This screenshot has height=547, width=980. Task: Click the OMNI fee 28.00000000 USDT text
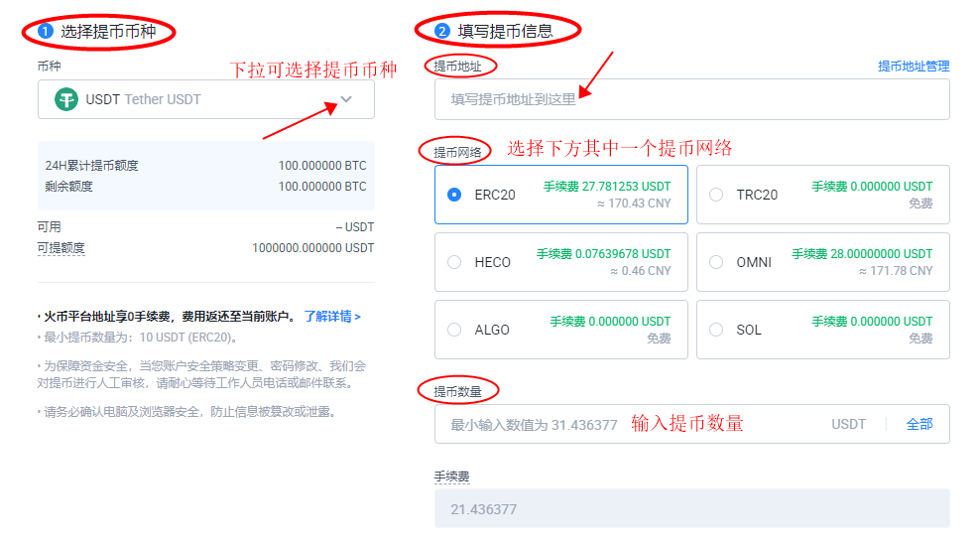[863, 254]
